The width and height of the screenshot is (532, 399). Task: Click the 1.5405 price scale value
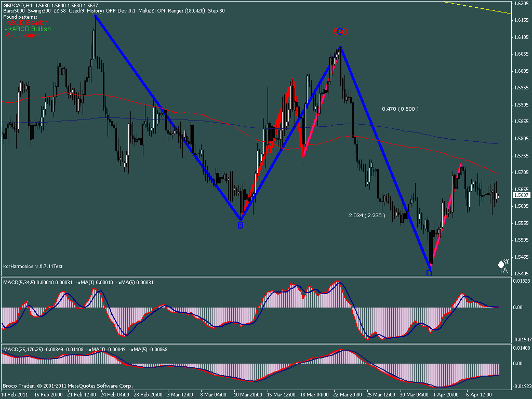(521, 273)
